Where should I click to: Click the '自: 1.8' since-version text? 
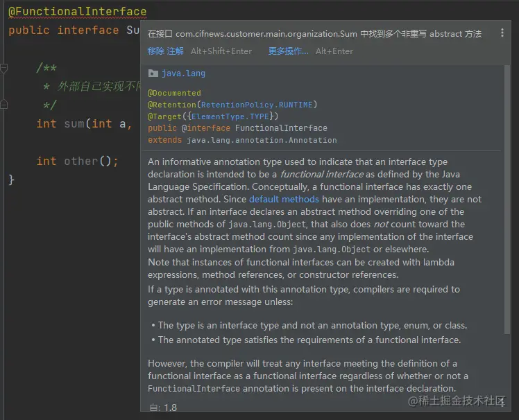(163, 408)
